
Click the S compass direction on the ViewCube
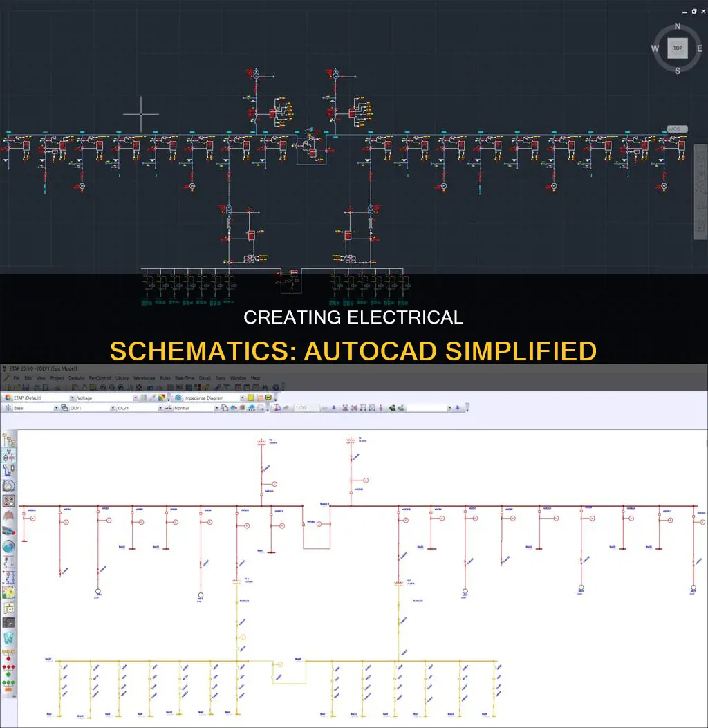pyautogui.click(x=678, y=71)
